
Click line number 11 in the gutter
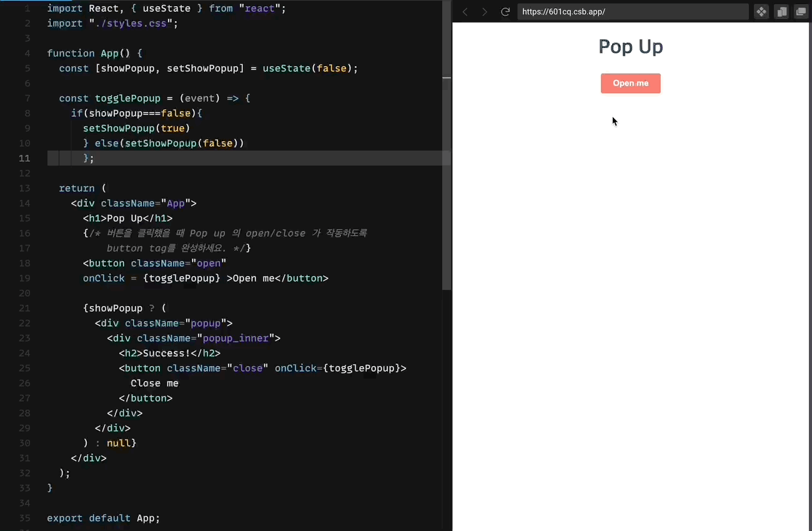coord(24,158)
